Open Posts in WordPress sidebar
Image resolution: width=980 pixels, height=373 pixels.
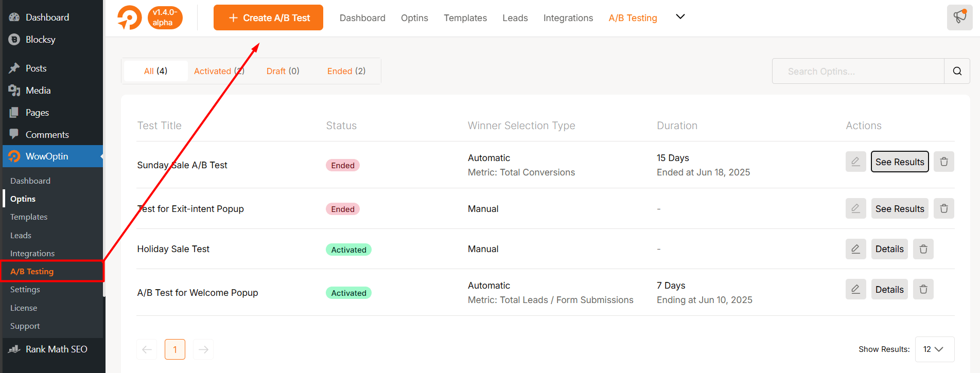[x=36, y=68]
